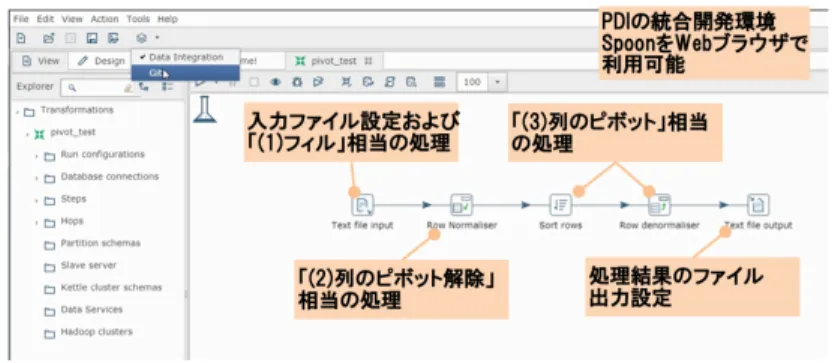This screenshot has width=835, height=363.
Task: Click the Save As toolbar icon
Action: pyautogui.click(x=113, y=38)
